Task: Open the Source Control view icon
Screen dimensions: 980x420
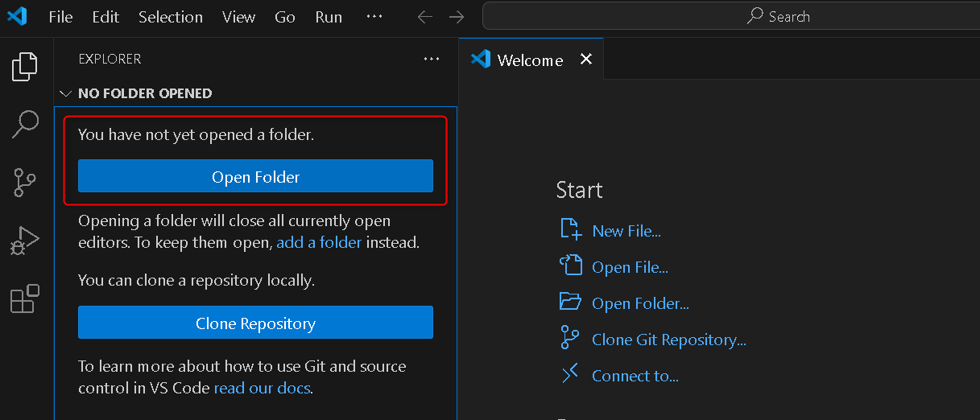Action: pyautogui.click(x=25, y=183)
